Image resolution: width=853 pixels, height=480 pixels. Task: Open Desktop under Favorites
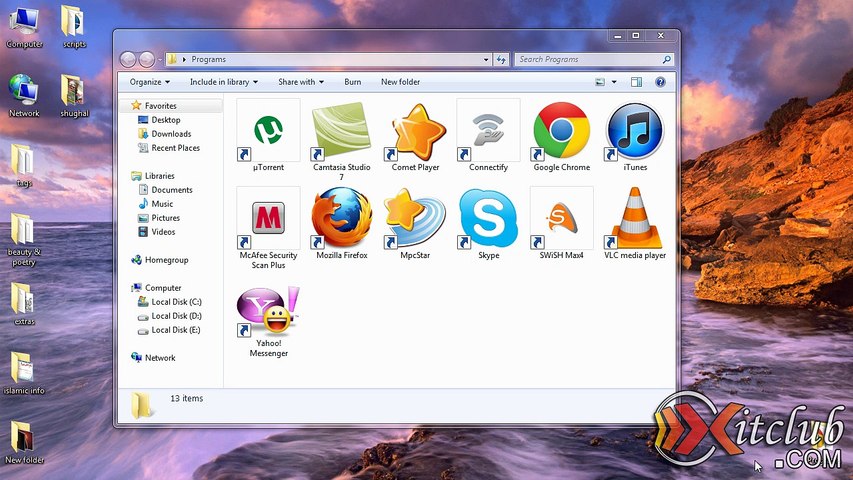(x=166, y=120)
